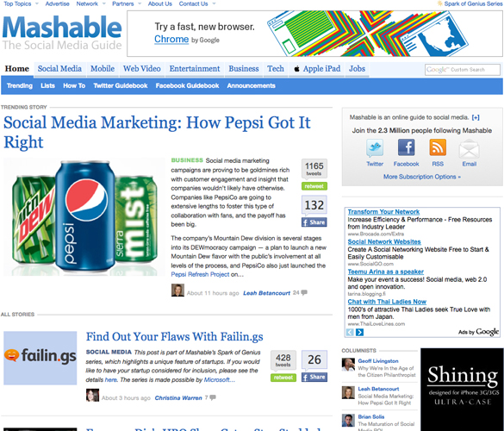Image resolution: width=504 pixels, height=431 pixels.
Task: Click comment bubble icon on Failin.gs story
Action: [x=213, y=397]
